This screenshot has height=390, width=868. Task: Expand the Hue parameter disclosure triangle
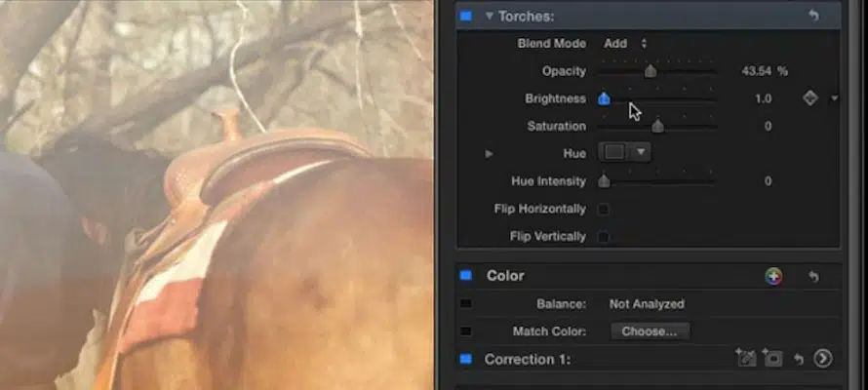pos(489,154)
